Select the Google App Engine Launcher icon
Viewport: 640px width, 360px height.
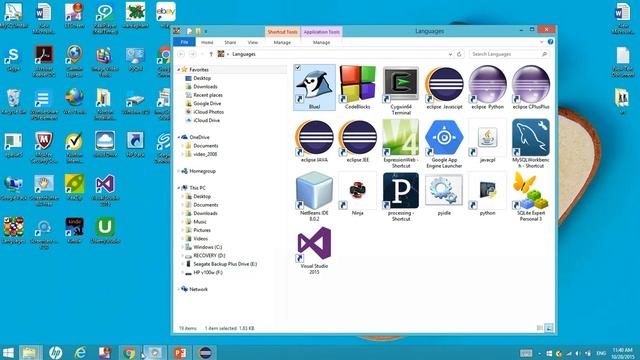pyautogui.click(x=444, y=144)
